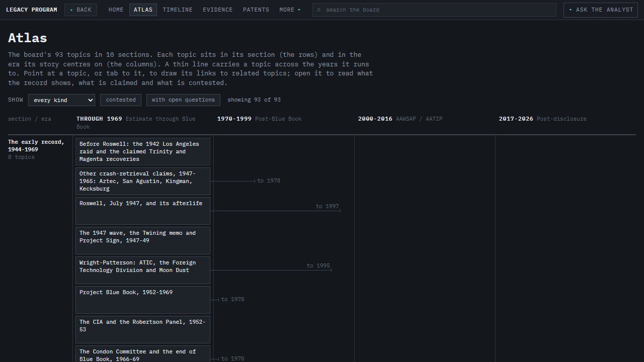
Task: Click the 2000-2016 AAWSAP / AATIP column header
Action: click(400, 119)
